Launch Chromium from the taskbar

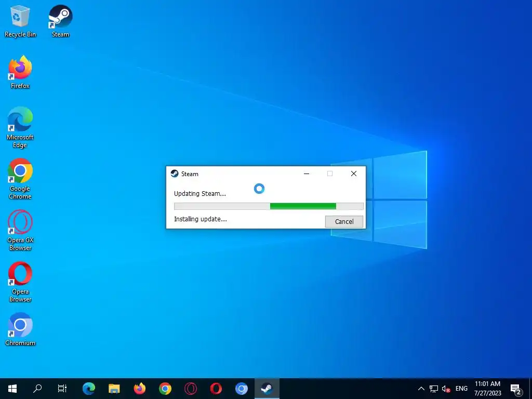(x=241, y=389)
